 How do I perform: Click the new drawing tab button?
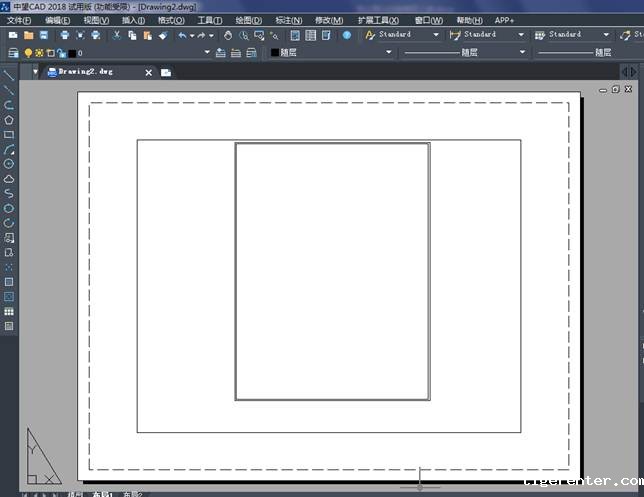click(x=166, y=72)
